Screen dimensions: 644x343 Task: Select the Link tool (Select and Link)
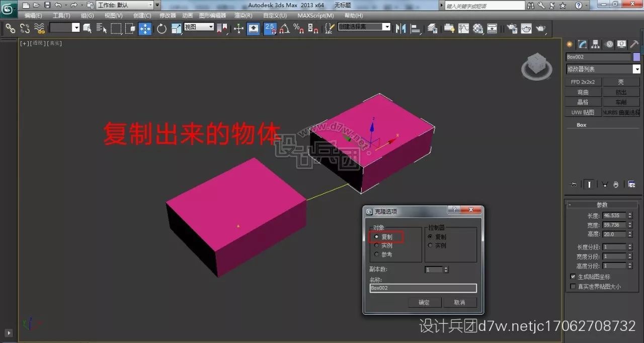10,28
